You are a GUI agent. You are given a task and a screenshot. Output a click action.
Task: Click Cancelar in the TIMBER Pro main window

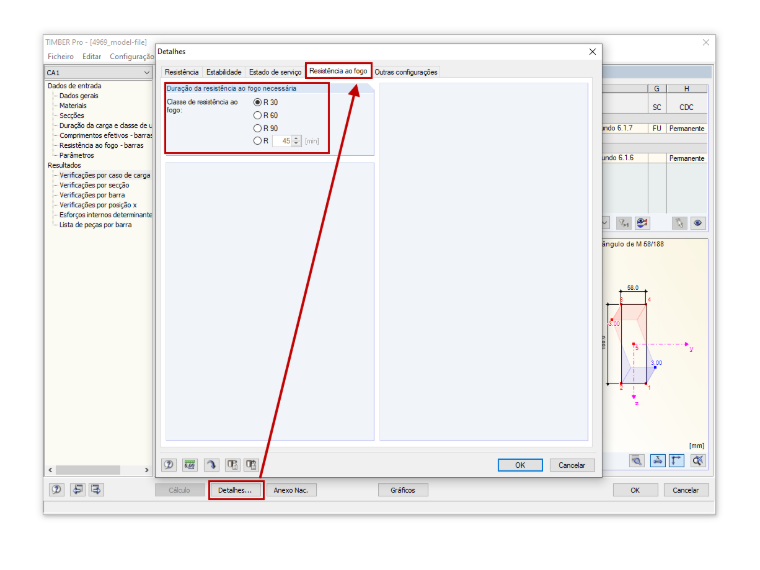[x=686, y=490]
